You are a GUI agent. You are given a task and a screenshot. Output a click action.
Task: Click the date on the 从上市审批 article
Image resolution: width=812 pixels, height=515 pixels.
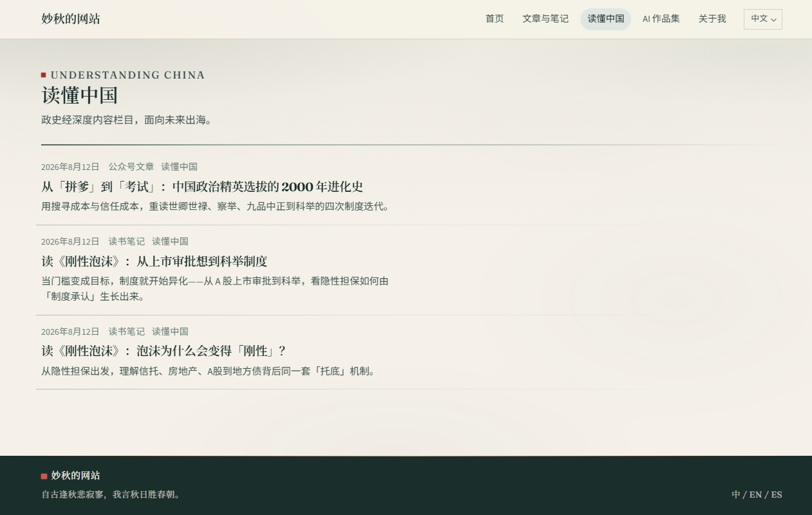click(70, 241)
